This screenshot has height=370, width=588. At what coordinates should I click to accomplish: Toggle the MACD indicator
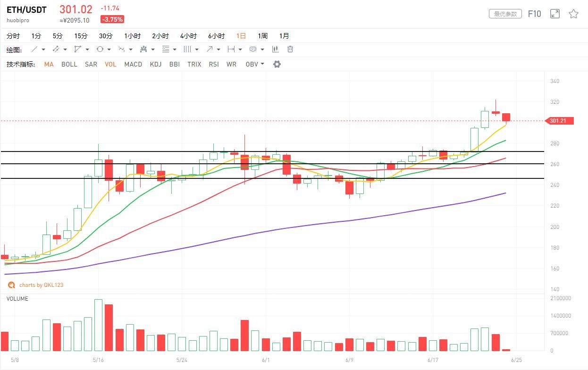tap(133, 64)
